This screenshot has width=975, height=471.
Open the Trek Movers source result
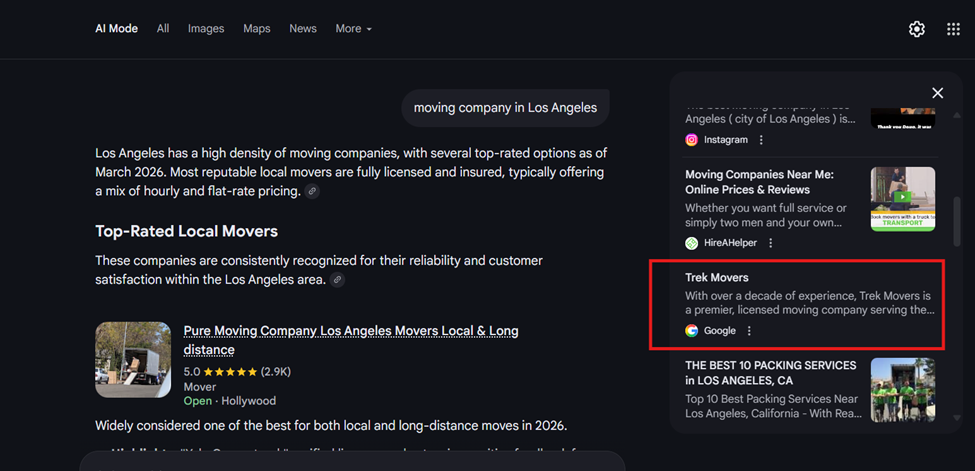[x=717, y=277]
